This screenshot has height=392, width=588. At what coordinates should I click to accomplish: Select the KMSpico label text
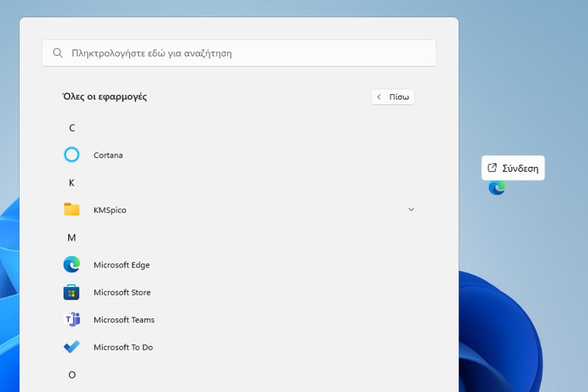point(110,209)
